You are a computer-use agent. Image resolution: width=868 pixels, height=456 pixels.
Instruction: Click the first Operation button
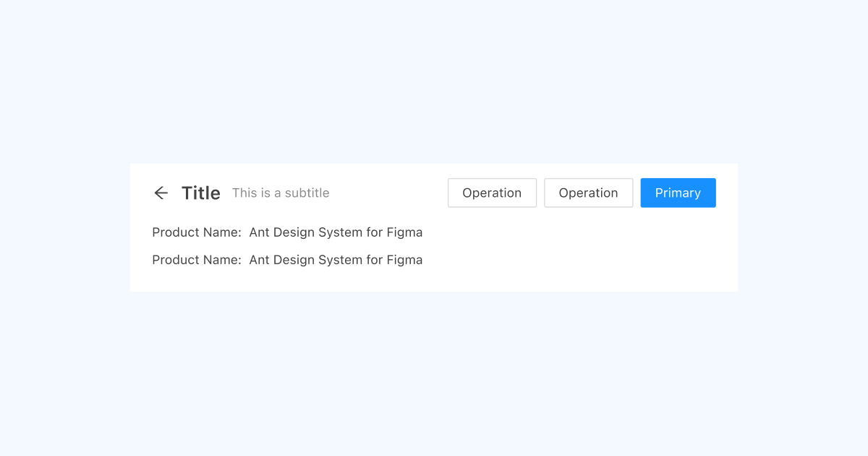tap(492, 193)
